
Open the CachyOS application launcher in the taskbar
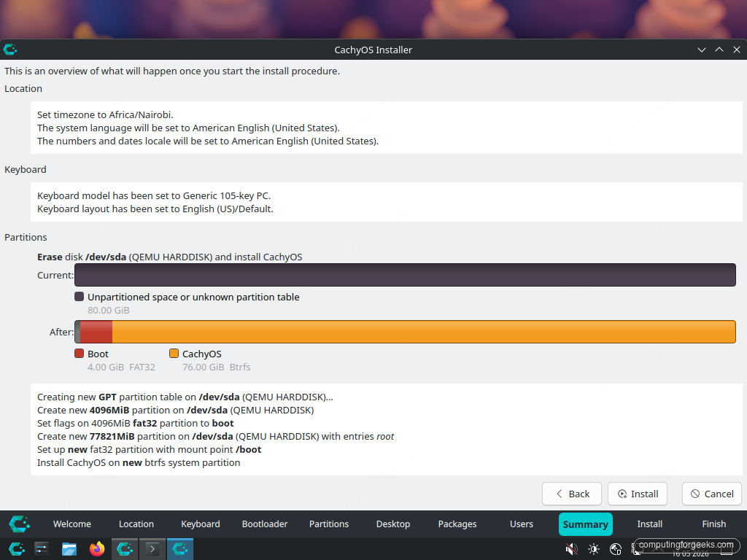tap(16, 549)
